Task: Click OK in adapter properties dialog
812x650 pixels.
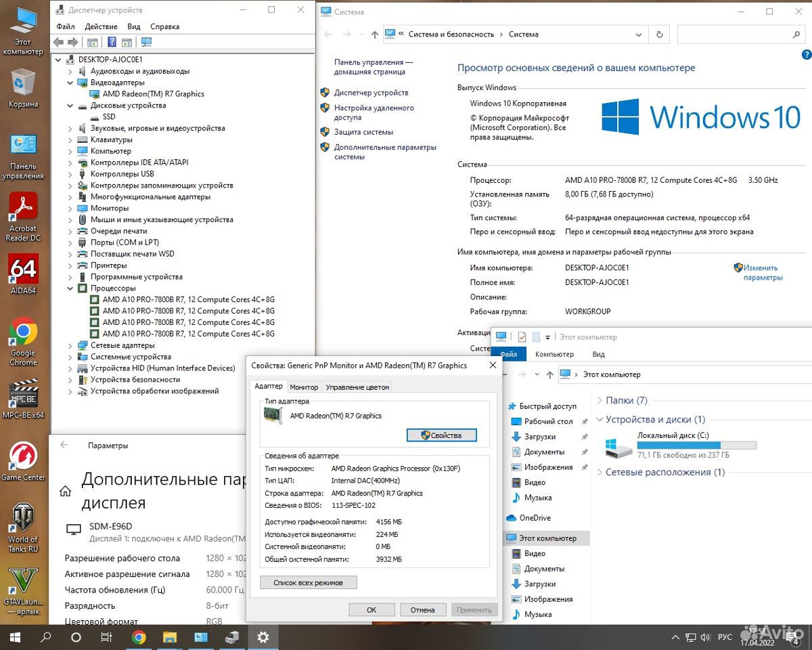Action: (371, 609)
